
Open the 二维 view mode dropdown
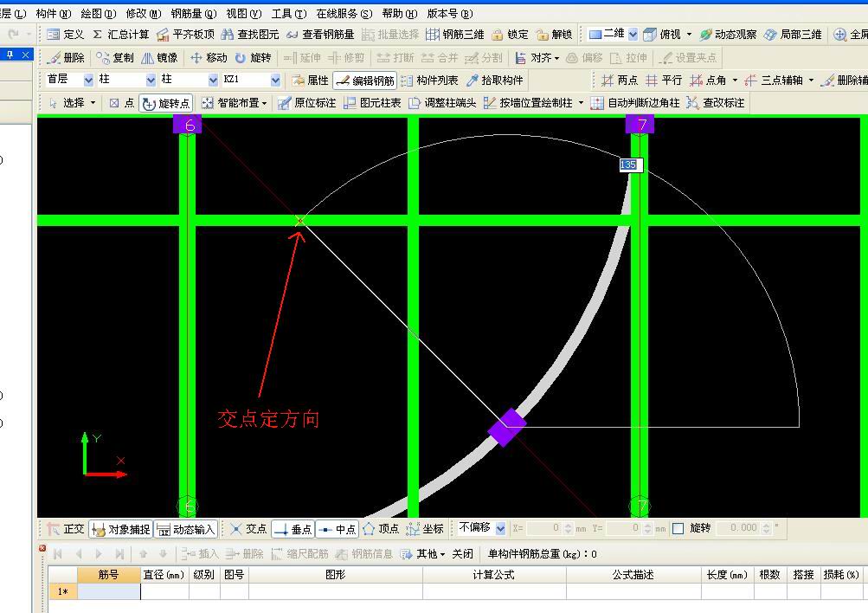coord(633,35)
